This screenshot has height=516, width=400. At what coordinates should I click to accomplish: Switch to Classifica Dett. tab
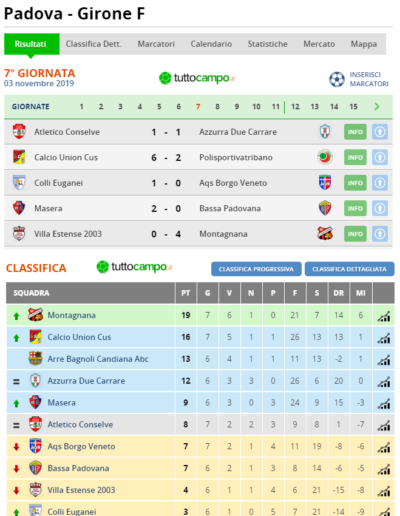click(x=94, y=44)
